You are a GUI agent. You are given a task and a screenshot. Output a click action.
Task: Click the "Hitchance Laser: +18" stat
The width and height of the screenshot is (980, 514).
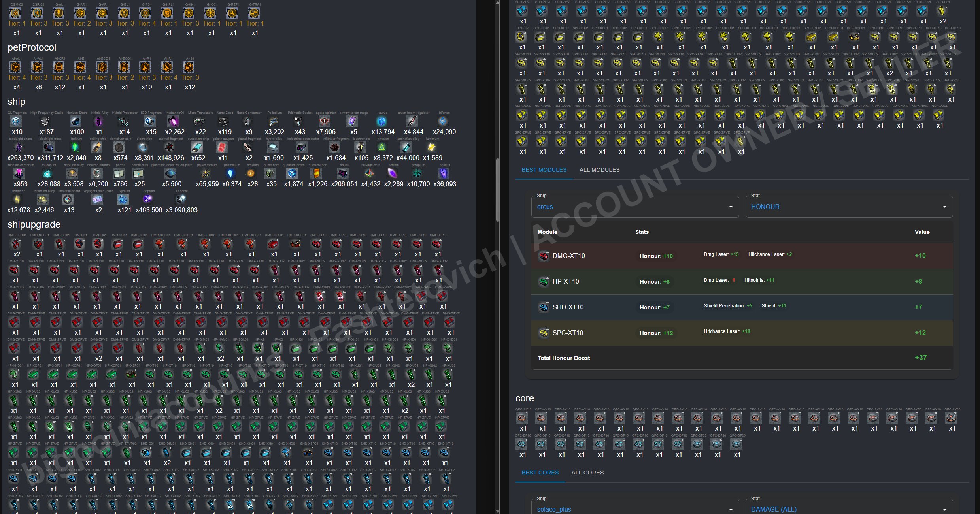pyautogui.click(x=727, y=331)
